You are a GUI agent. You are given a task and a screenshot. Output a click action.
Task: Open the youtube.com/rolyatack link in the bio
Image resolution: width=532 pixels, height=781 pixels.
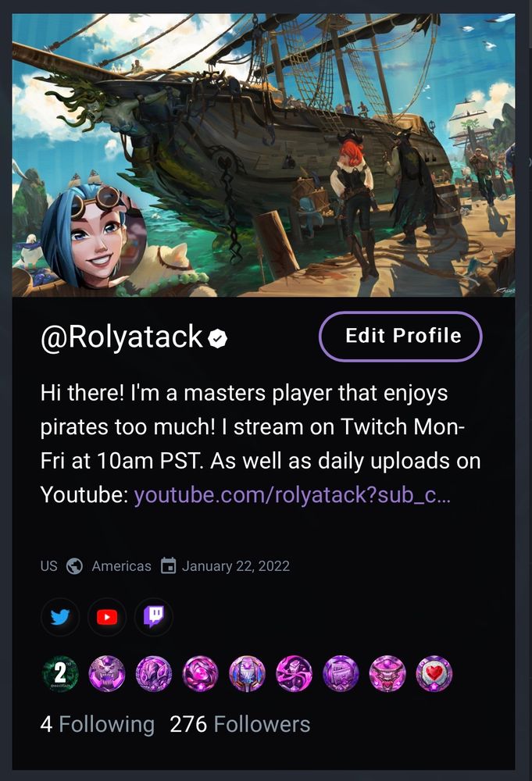tap(292, 495)
